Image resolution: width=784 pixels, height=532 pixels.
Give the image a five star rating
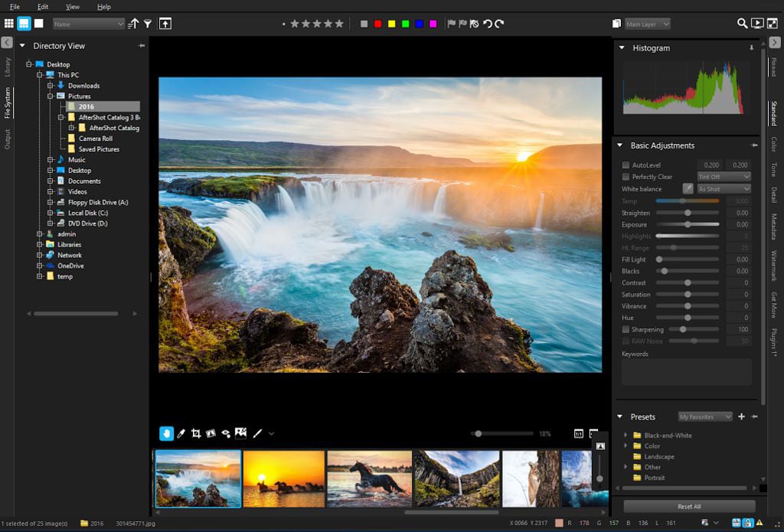pos(339,24)
